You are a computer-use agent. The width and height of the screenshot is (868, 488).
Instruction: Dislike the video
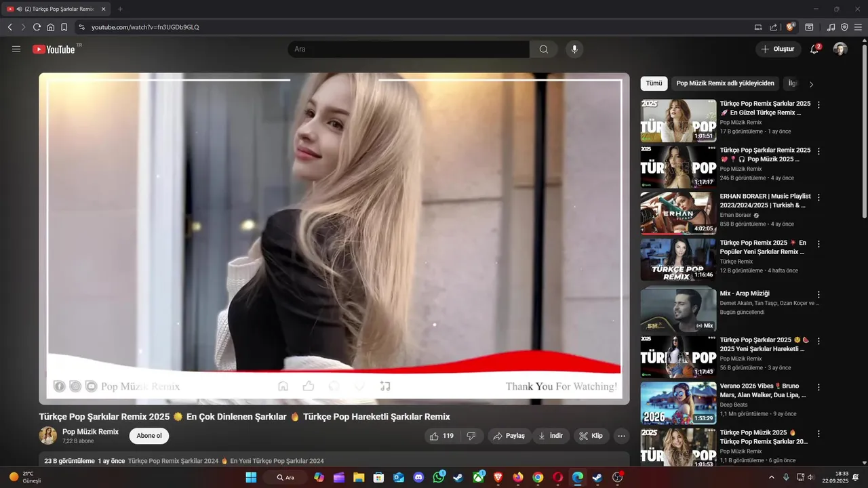tap(472, 436)
